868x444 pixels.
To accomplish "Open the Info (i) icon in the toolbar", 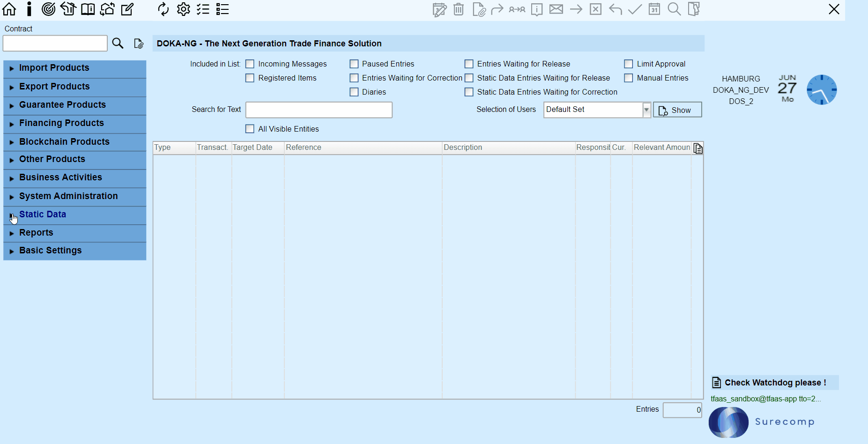I will tap(29, 9).
